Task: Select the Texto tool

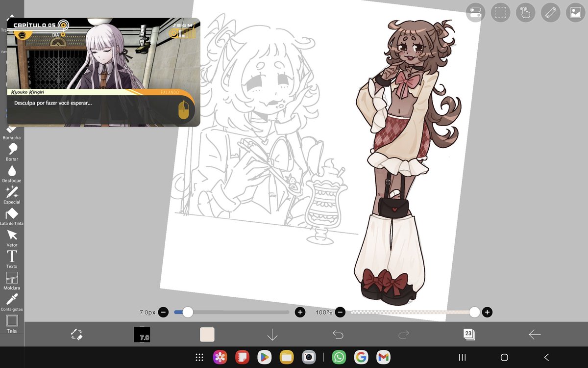Action: pyautogui.click(x=12, y=259)
